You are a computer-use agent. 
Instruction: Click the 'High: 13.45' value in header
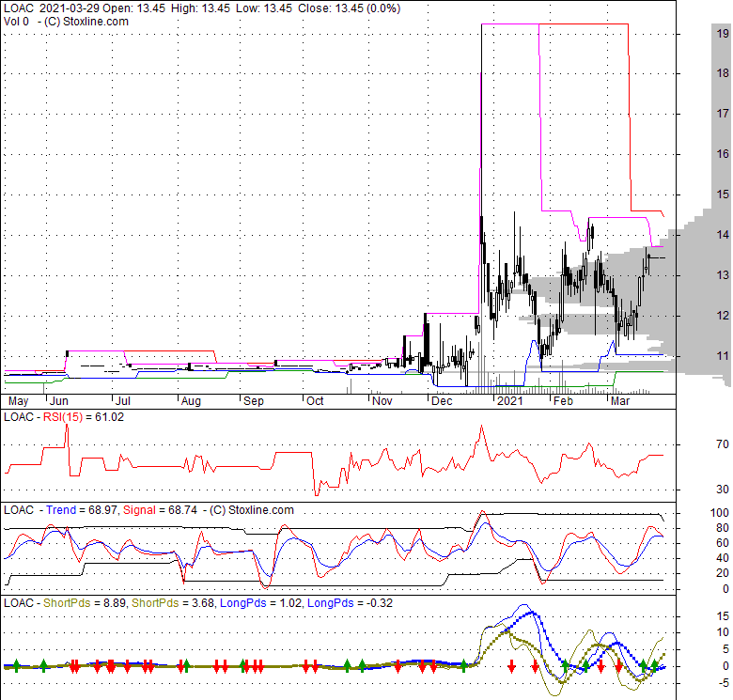tap(200, 8)
